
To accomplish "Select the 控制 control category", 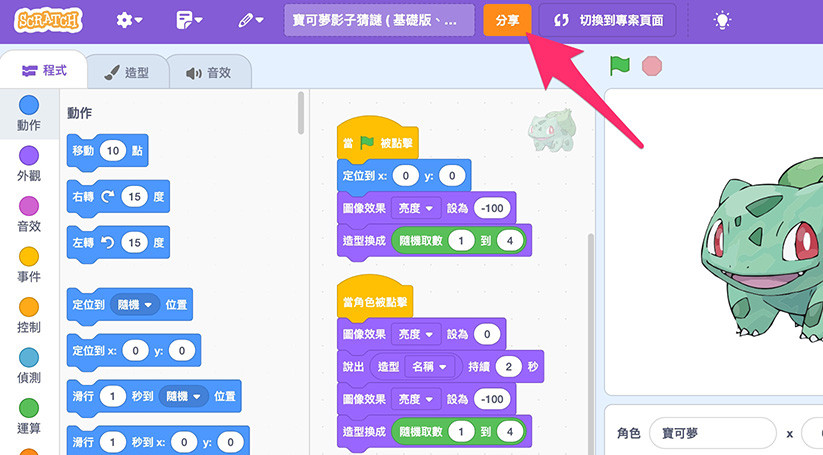I will click(29, 315).
